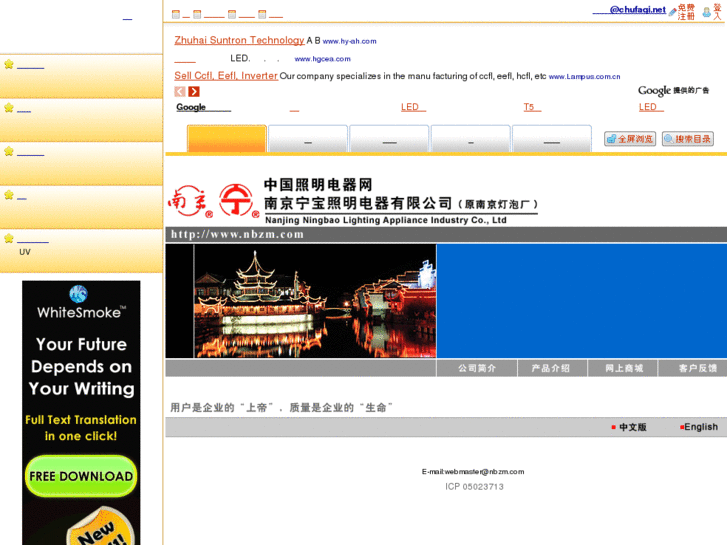Click the 搜索目录 search directory button
Image resolution: width=727 pixels, height=545 pixels.
688,139
